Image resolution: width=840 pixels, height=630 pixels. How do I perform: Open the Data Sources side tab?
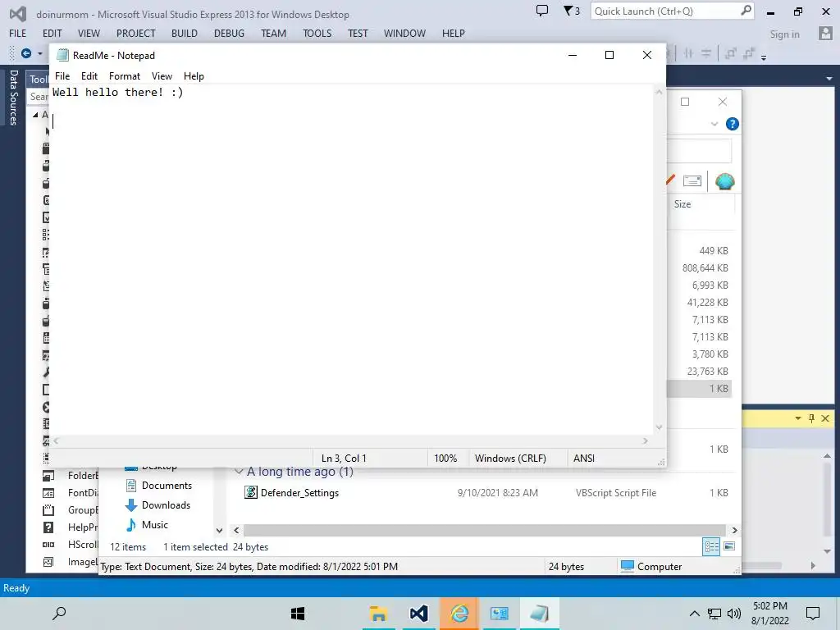coord(13,98)
